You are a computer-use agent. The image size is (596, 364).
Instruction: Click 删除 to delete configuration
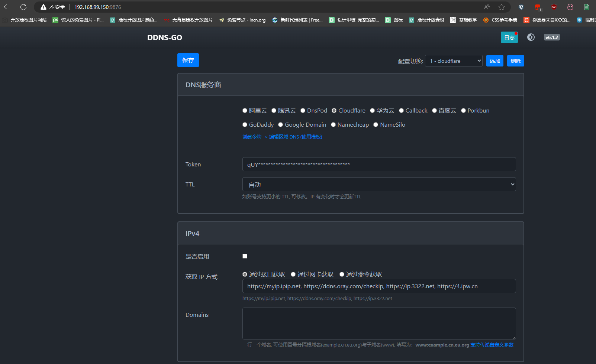pyautogui.click(x=516, y=61)
